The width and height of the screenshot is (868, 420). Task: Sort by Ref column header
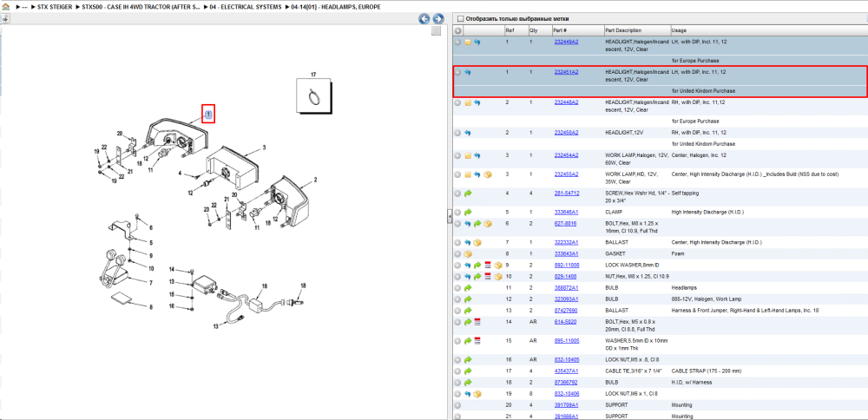coord(509,30)
